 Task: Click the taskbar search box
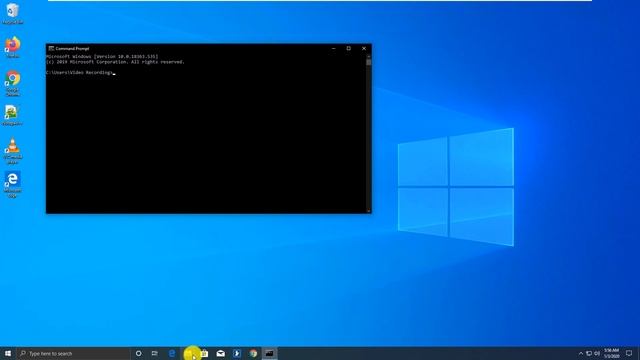[x=73, y=353]
